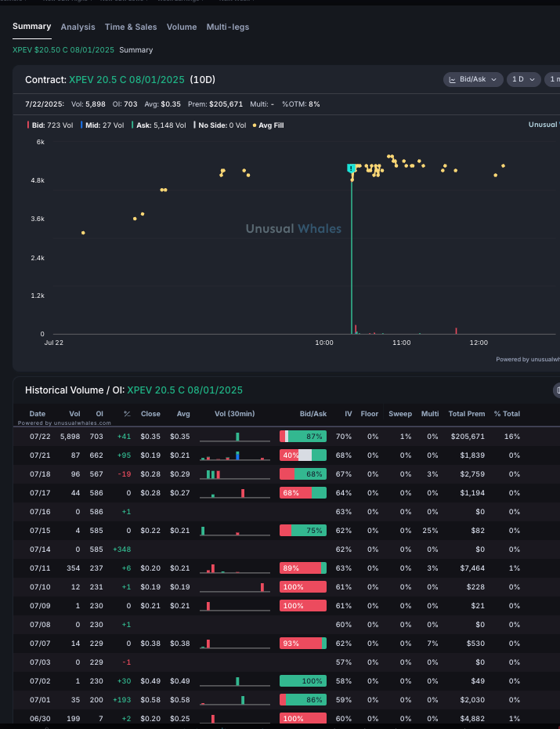Click the XPEV $20.50 C 08/01/2025 breadcrumb link
560x729 pixels.
click(x=63, y=49)
